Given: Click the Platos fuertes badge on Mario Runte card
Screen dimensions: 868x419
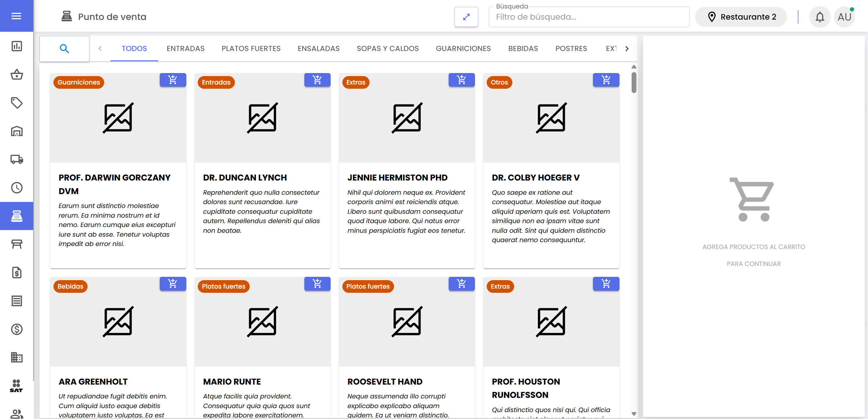Looking at the screenshot, I should tap(223, 286).
